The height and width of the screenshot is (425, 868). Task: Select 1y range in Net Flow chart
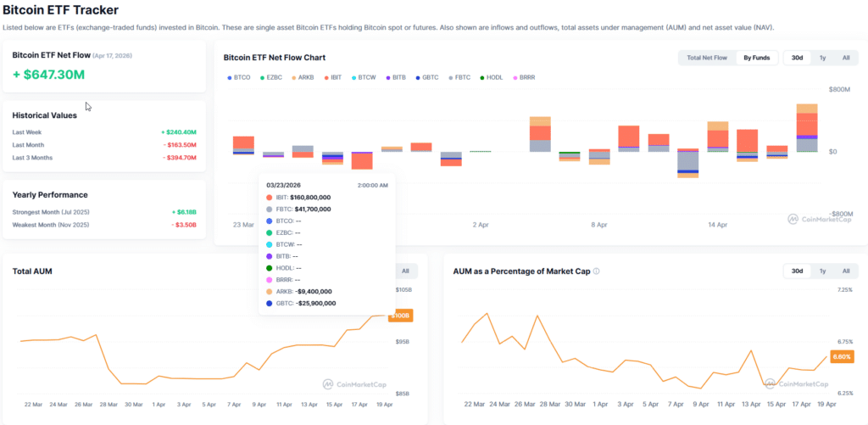tap(822, 58)
